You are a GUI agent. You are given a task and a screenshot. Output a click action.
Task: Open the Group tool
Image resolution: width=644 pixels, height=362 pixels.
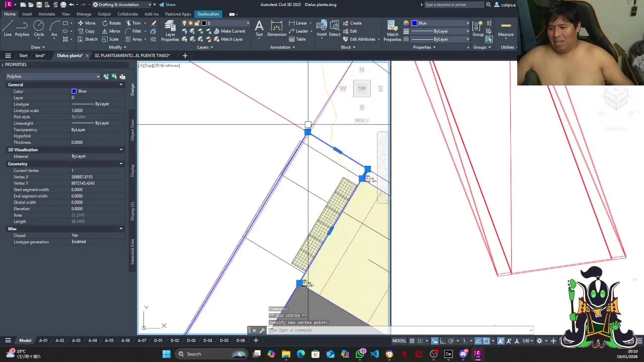(478, 29)
